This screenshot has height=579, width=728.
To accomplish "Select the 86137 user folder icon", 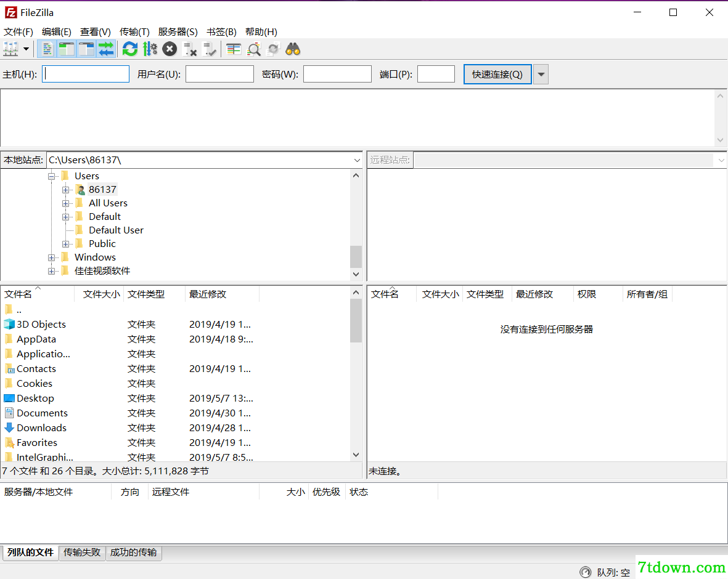I will pos(80,189).
